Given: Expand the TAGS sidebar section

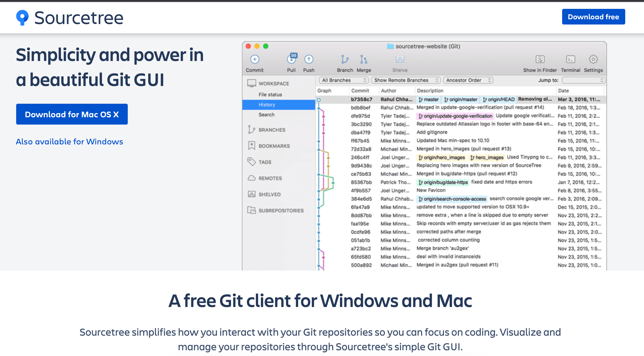Looking at the screenshot, I should 265,162.
